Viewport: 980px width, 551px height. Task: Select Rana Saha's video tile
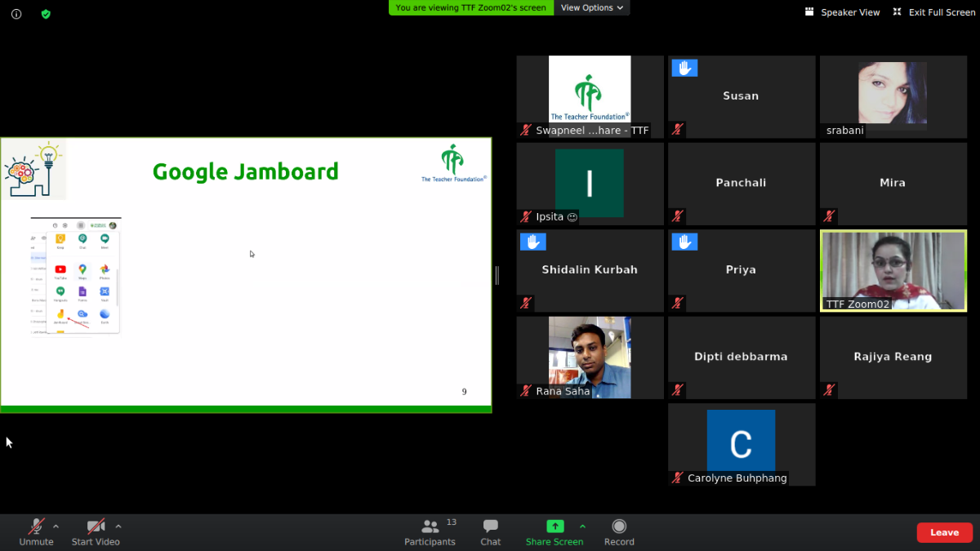(x=590, y=357)
